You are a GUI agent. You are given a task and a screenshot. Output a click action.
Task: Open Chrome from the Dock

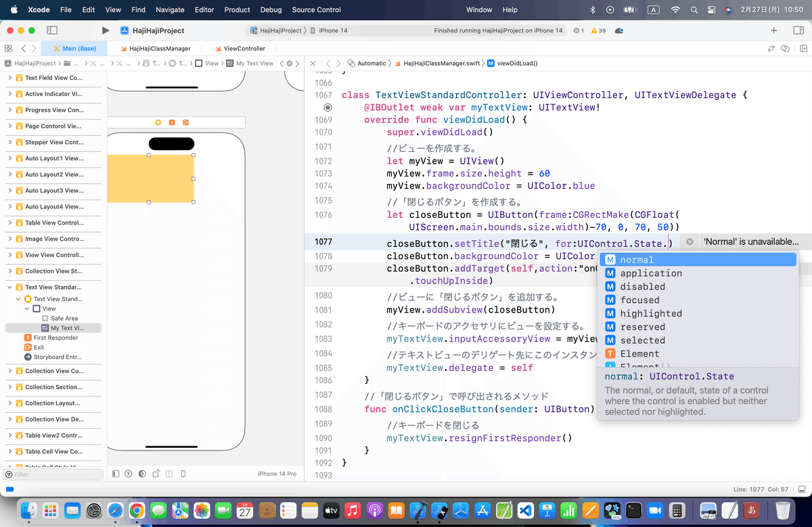[137, 511]
